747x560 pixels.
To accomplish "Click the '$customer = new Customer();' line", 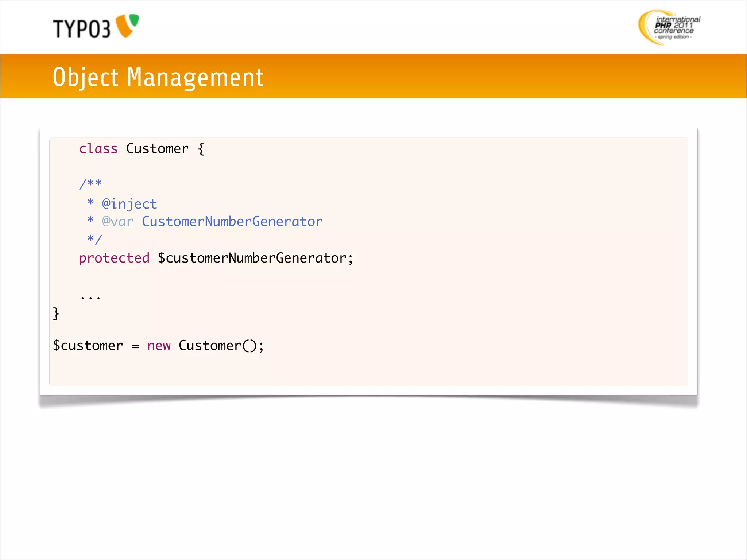I will [x=158, y=345].
